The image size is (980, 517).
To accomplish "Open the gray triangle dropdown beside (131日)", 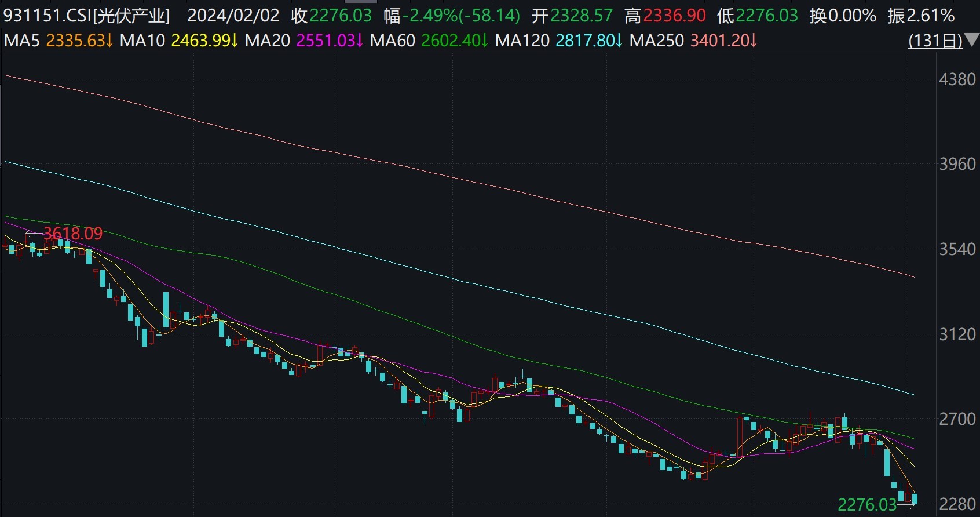I will 971,41.
